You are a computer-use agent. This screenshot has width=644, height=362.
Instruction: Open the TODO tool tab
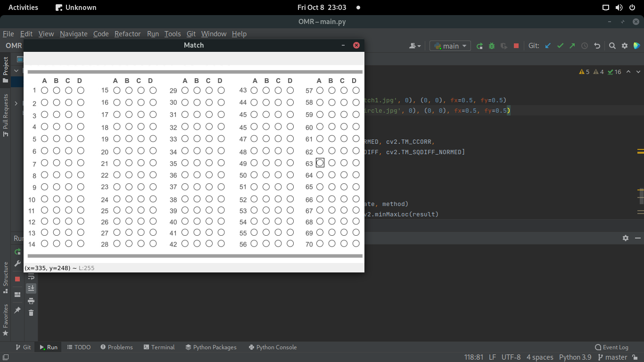(x=78, y=347)
